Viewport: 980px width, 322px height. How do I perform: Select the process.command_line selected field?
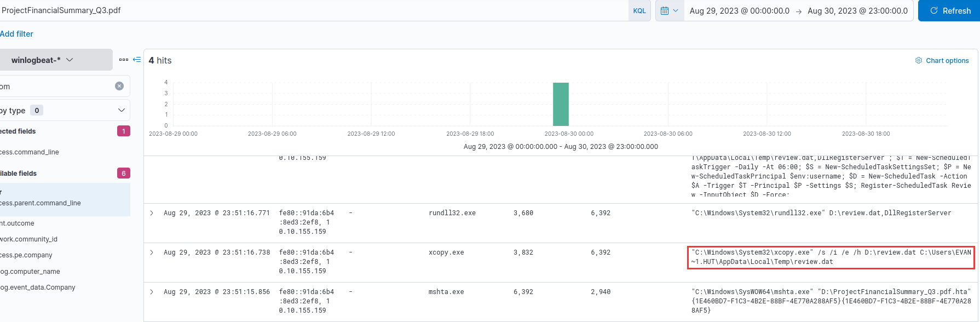click(30, 152)
